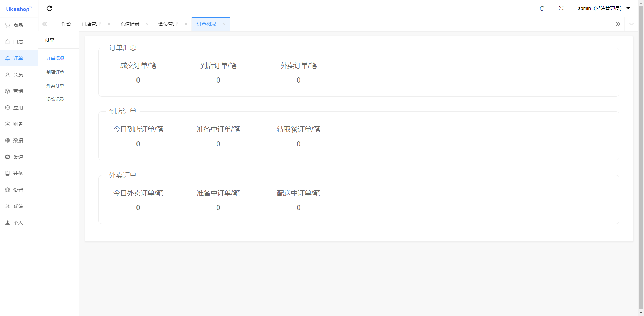
Task: Toggle fullscreen mode icon
Action: point(561,8)
